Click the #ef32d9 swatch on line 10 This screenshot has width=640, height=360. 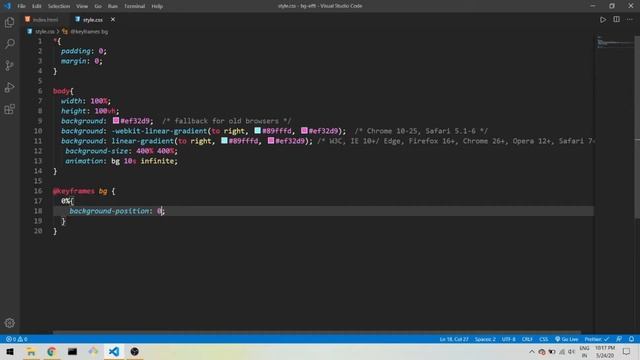coord(304,131)
